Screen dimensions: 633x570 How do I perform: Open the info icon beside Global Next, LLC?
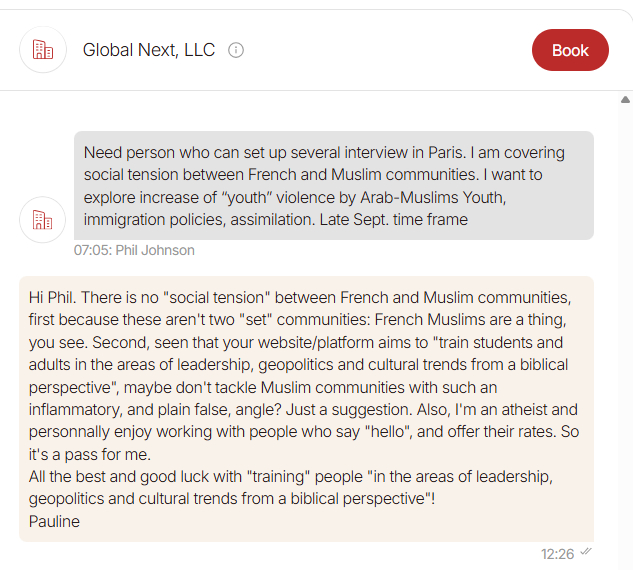[236, 50]
